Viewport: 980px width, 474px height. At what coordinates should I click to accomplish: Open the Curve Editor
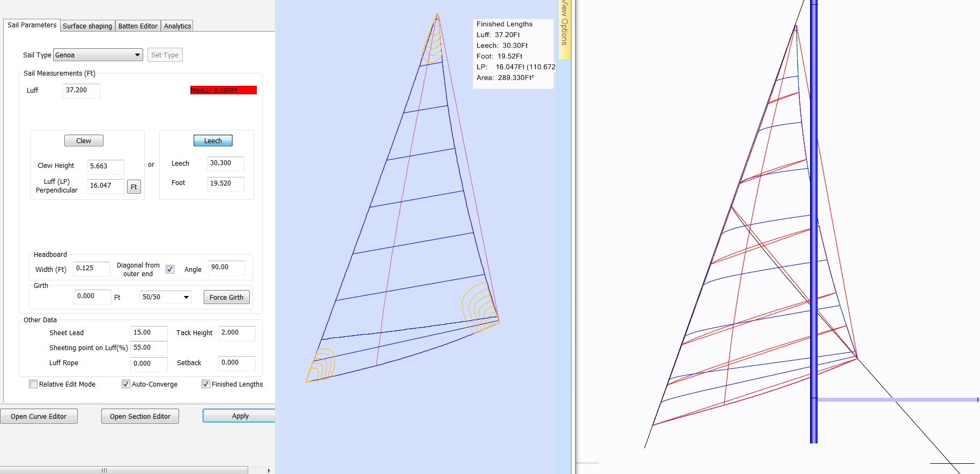39,416
